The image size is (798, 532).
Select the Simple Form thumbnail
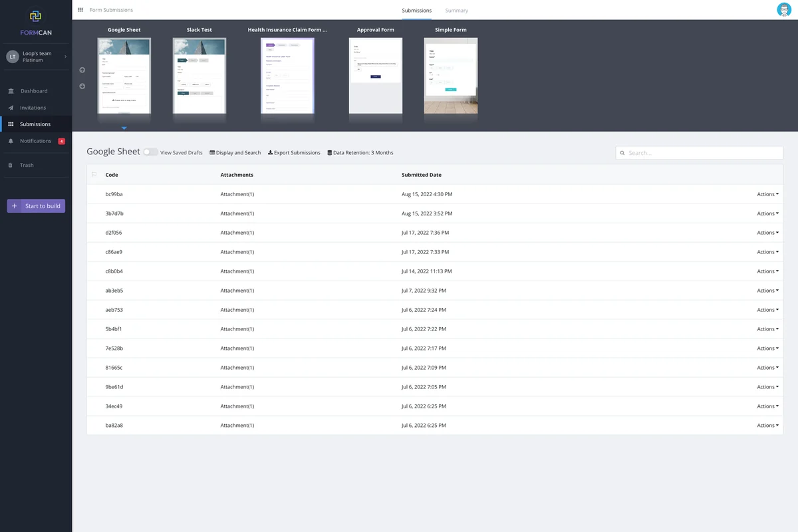[451, 75]
